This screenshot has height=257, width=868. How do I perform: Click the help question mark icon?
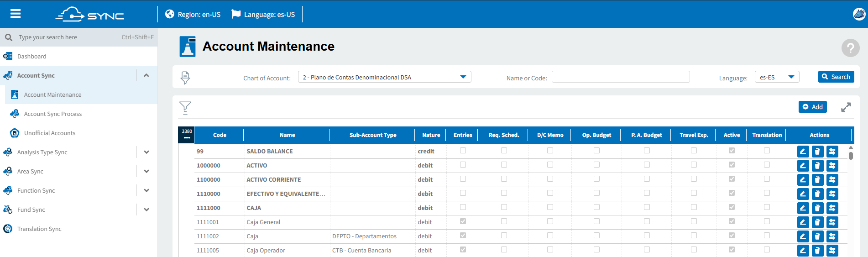[x=850, y=47]
